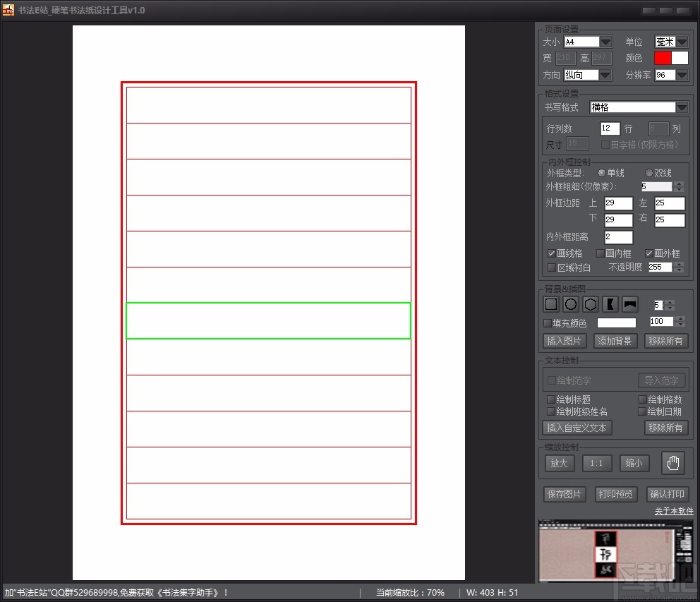Click the left margin 左 field
The width and height of the screenshot is (700, 602).
tap(669, 203)
